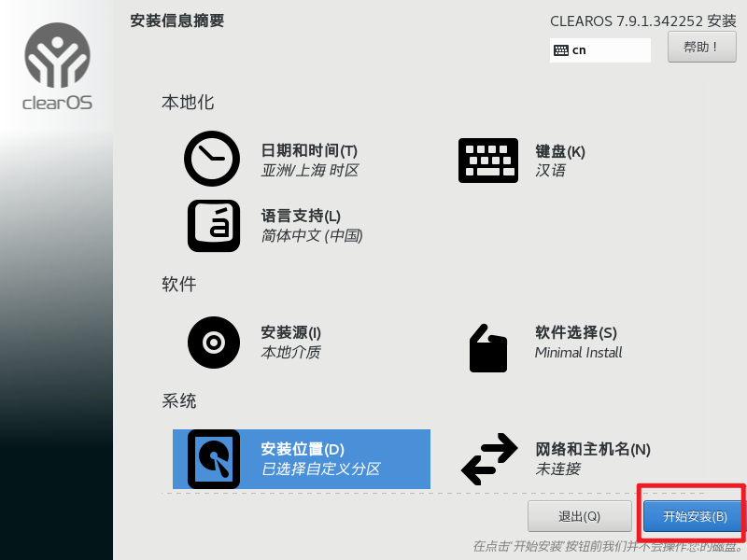Click the cn keyboard layout indicator field
The image size is (747, 560).
pyautogui.click(x=600, y=50)
